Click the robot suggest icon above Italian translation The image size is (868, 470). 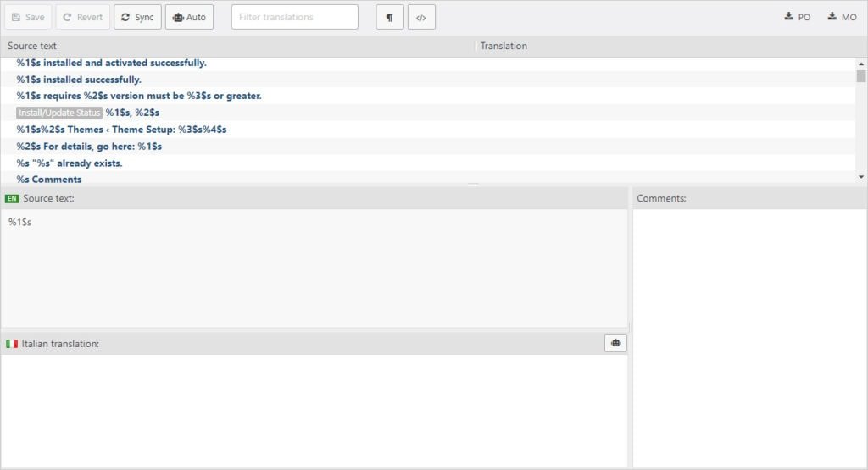(615, 343)
